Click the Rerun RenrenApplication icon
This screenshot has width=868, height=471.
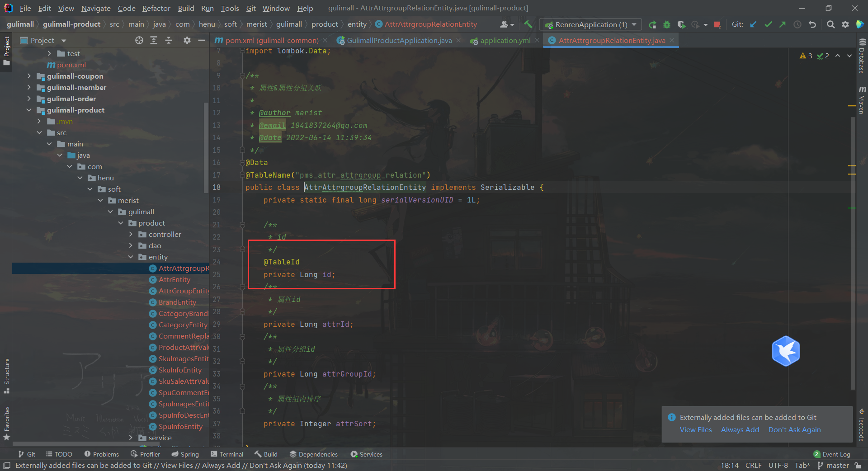(x=652, y=24)
